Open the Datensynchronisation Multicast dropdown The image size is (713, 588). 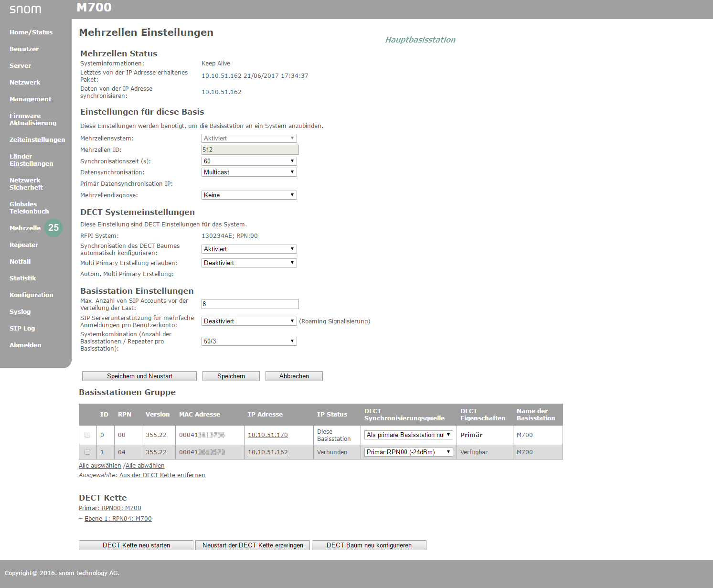coord(249,172)
